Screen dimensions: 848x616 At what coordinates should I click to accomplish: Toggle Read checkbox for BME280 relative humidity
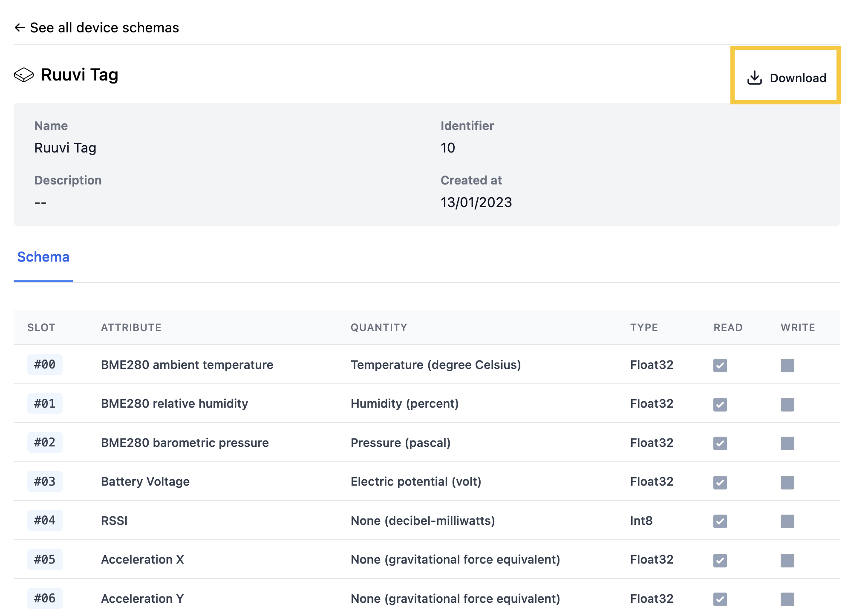pyautogui.click(x=720, y=404)
